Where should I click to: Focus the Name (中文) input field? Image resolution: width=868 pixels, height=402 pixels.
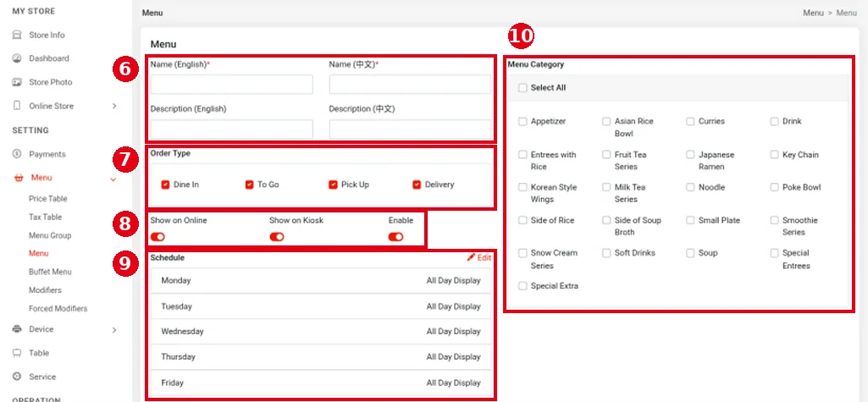pos(410,85)
